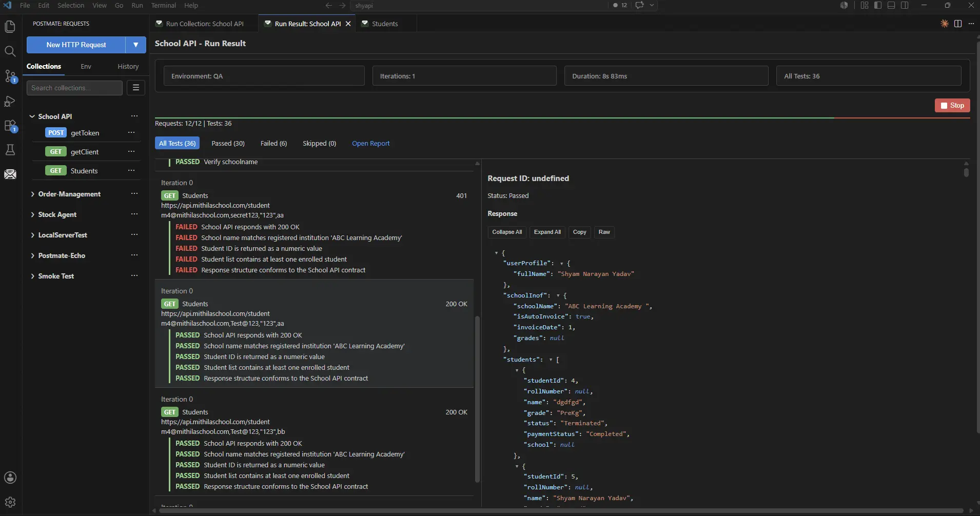Expand the Stock Agent collection

point(32,214)
